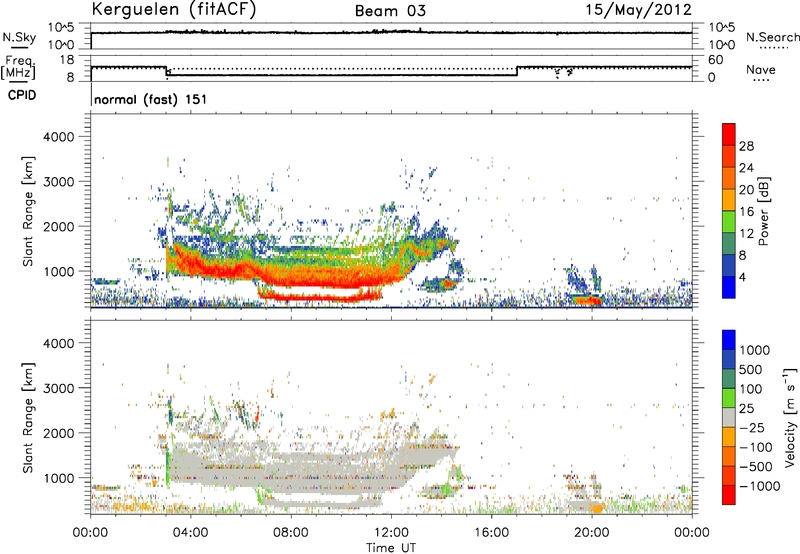Screen dimensions: 800x554
Task: Click the power color bar's red top segment
Action: point(729,134)
